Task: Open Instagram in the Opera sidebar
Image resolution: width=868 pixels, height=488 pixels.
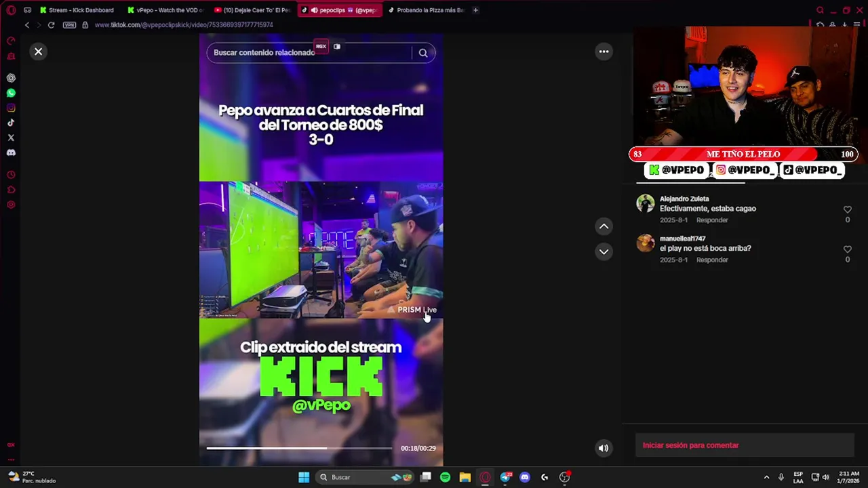Action: coord(11,108)
